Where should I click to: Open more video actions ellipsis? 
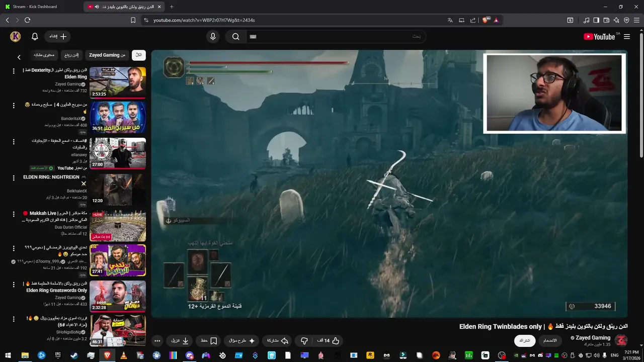(157, 340)
